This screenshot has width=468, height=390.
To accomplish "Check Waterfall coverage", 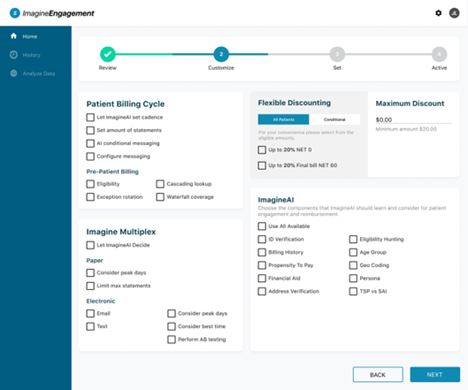I will click(160, 197).
